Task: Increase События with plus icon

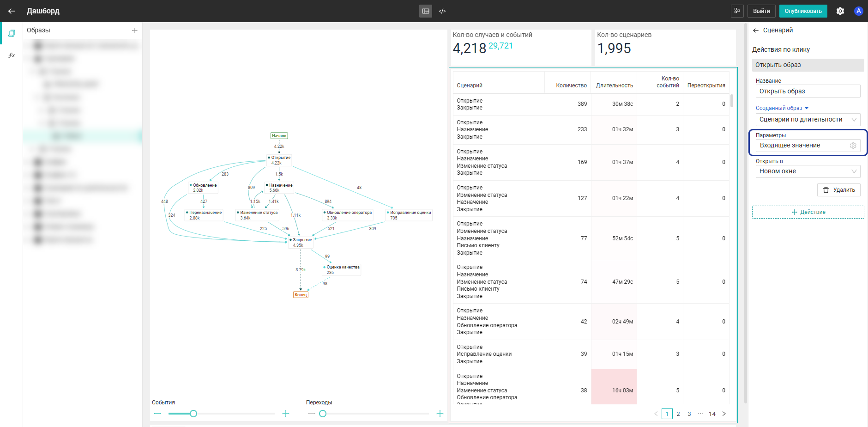Action: 286,414
